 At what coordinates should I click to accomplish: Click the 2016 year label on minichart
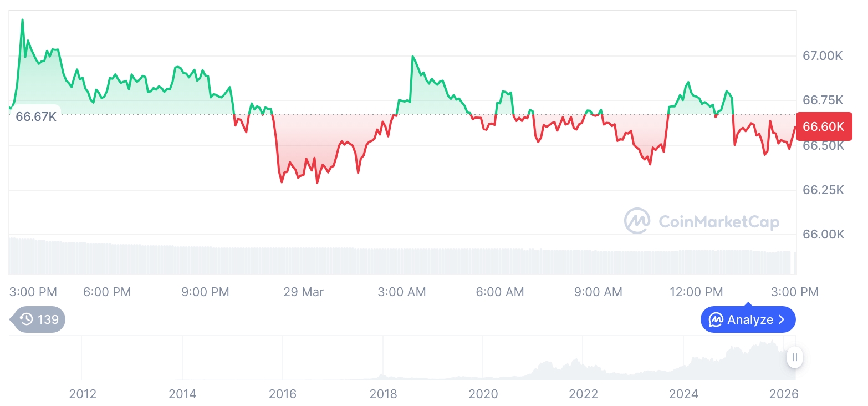coord(283,394)
